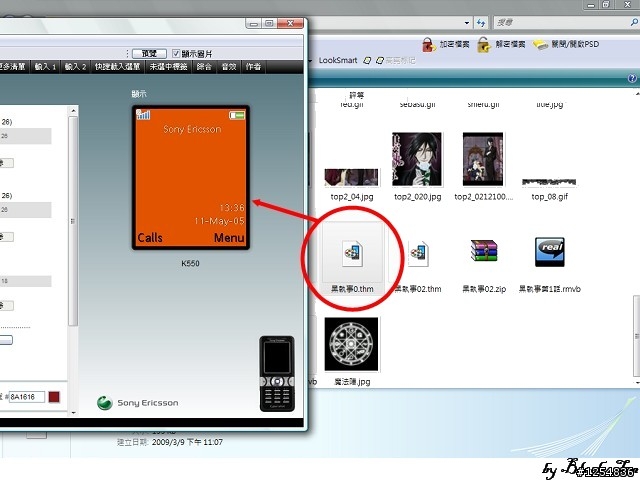Click the #8A1616 hex color input field
Screen dimensions: 640x480
point(27,397)
